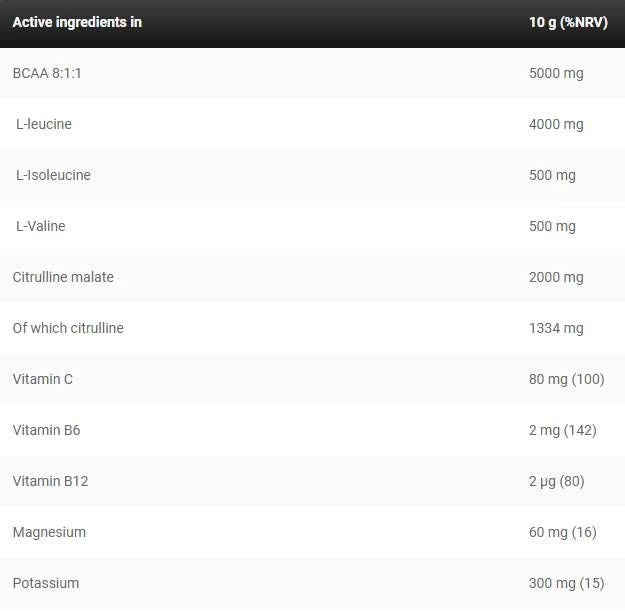Click the "10 g (%NRV)" column header
The height and width of the screenshot is (612, 625).
(x=568, y=22)
